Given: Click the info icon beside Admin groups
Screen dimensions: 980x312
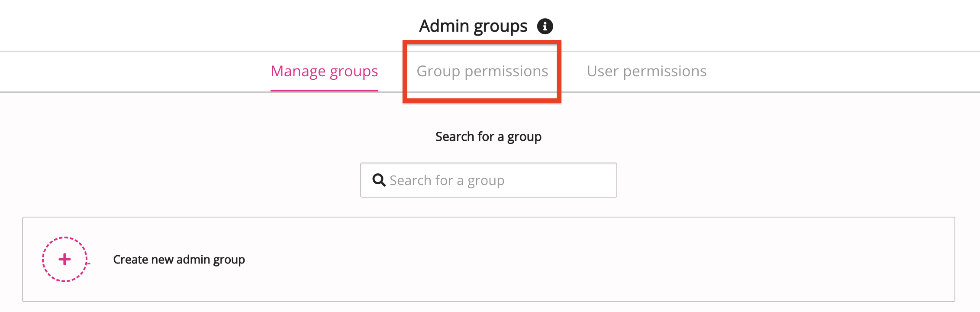Looking at the screenshot, I should click(545, 26).
